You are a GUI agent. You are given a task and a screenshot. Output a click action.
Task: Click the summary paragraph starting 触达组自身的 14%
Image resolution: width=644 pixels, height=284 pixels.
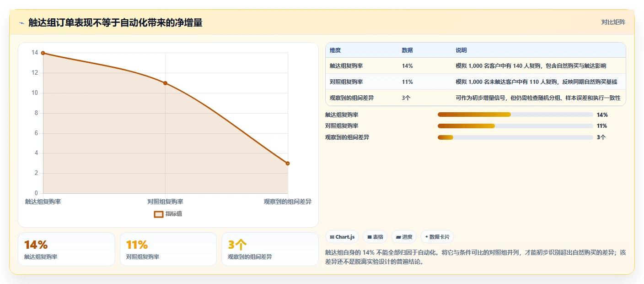(x=475, y=258)
